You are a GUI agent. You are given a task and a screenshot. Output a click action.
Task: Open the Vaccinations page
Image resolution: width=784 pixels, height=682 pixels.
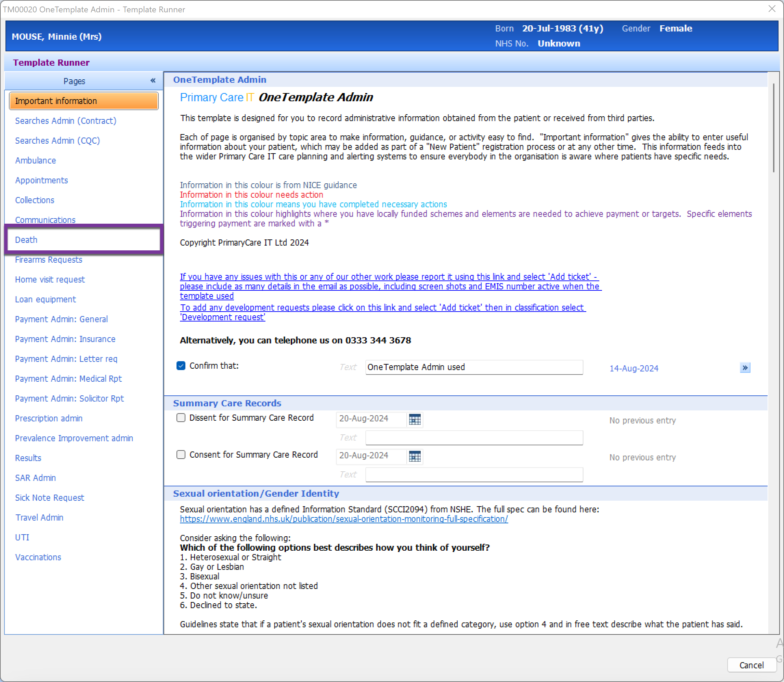[38, 558]
